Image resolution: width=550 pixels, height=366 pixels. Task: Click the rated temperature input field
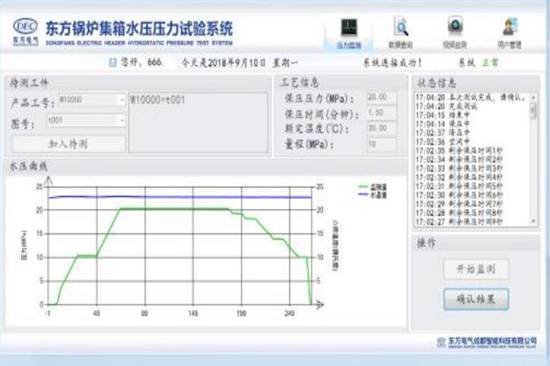382,128
